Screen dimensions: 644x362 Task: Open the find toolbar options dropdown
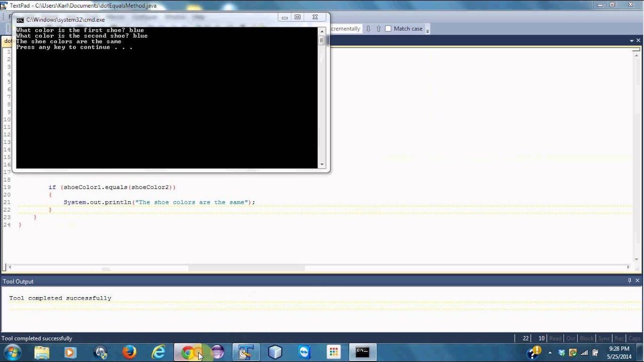pyautogui.click(x=428, y=30)
